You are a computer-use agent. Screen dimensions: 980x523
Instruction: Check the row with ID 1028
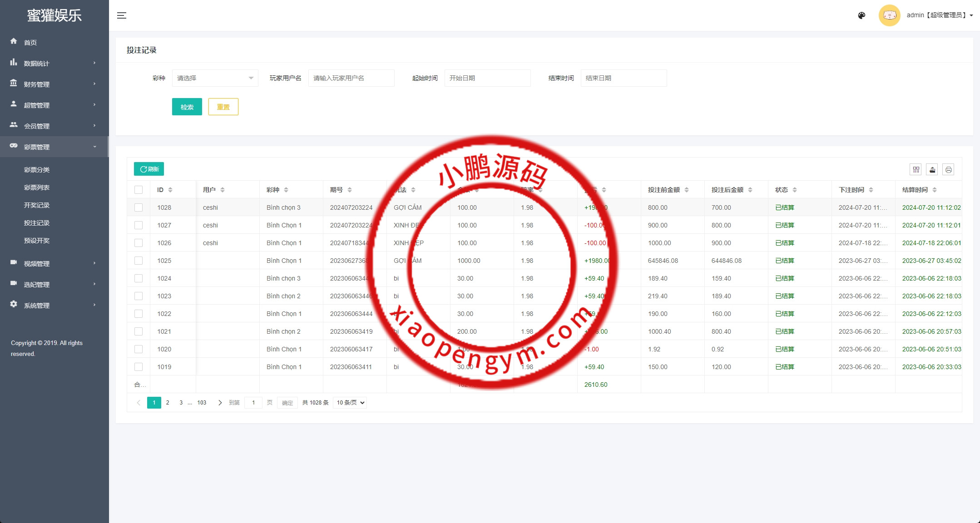tap(139, 207)
